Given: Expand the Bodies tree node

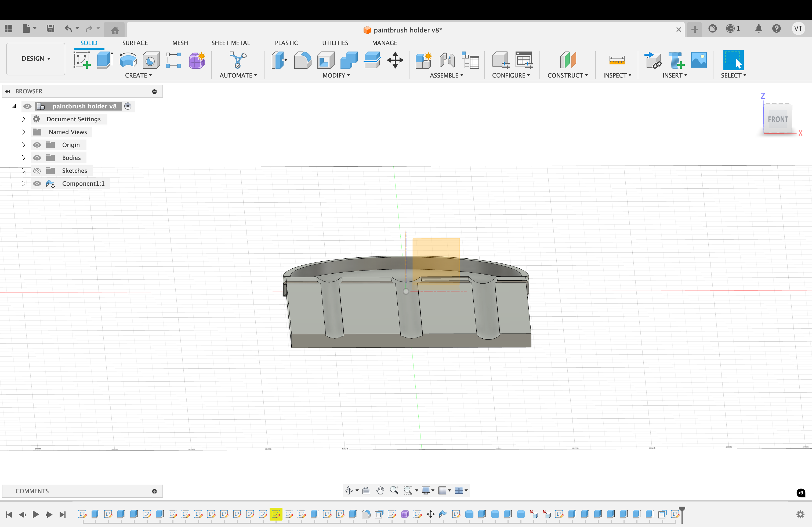Looking at the screenshot, I should (x=23, y=158).
